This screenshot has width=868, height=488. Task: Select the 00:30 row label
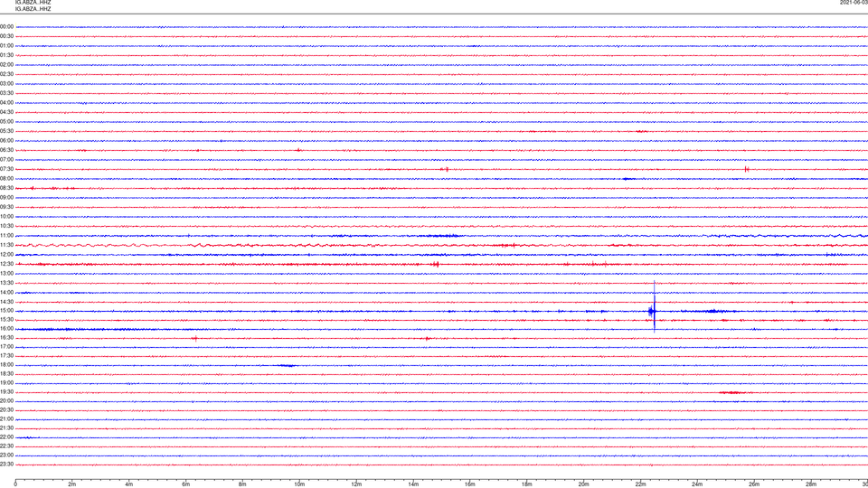pos(6,36)
